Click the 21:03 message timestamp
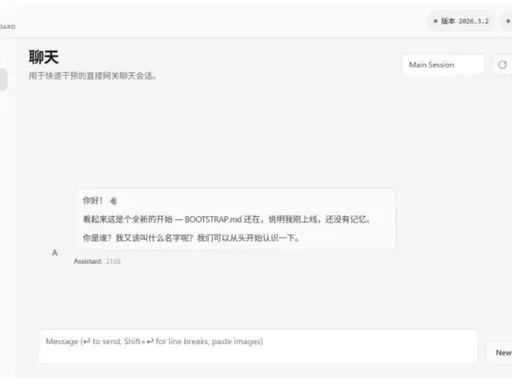Viewport: 512px width, 384px height. point(113,261)
